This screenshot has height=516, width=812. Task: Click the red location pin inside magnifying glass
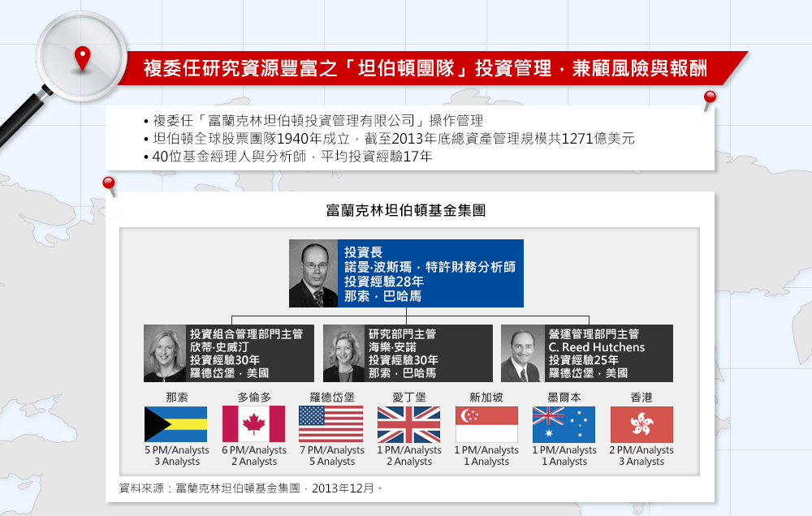(x=81, y=58)
